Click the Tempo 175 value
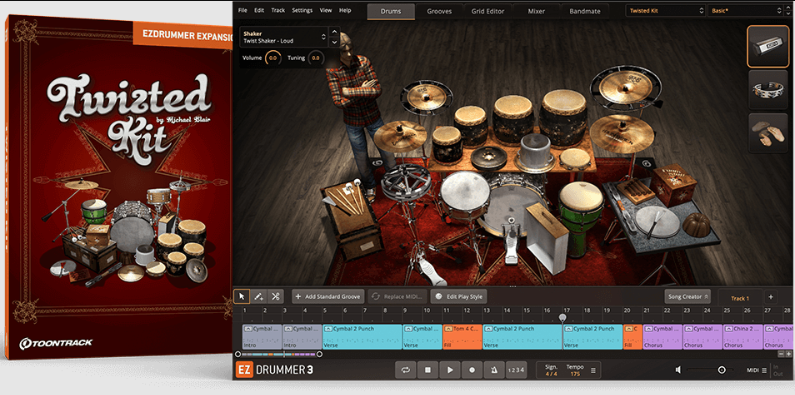Screen dimensions: 795x395 pyautogui.click(x=575, y=374)
